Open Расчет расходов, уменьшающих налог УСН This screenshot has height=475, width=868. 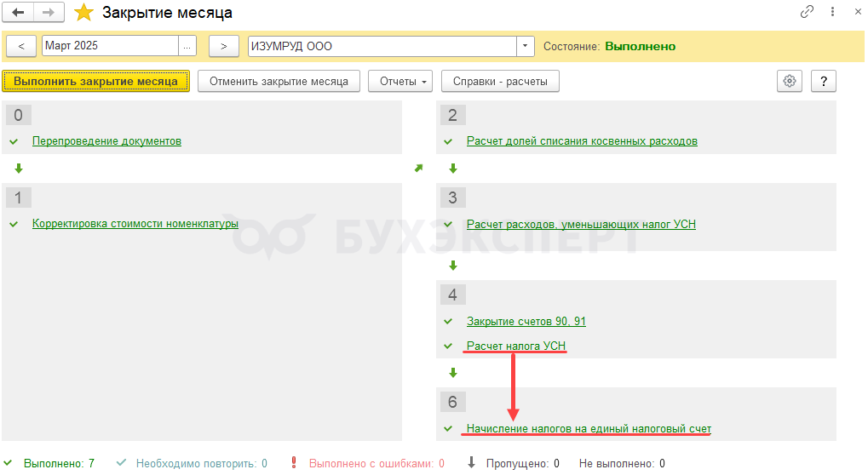point(581,225)
